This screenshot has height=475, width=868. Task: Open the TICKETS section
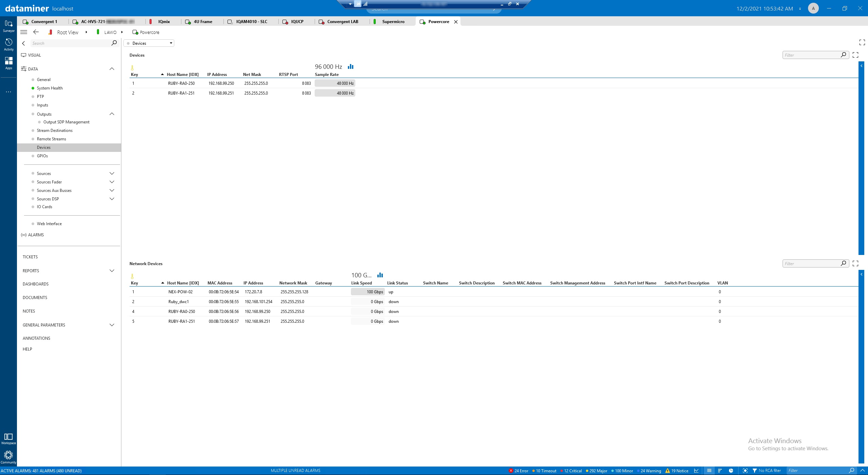click(x=30, y=257)
